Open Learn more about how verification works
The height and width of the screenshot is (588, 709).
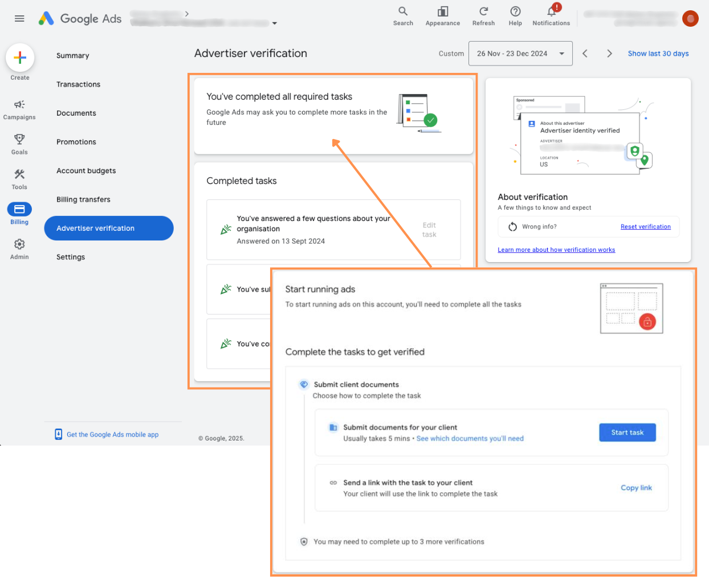point(556,250)
